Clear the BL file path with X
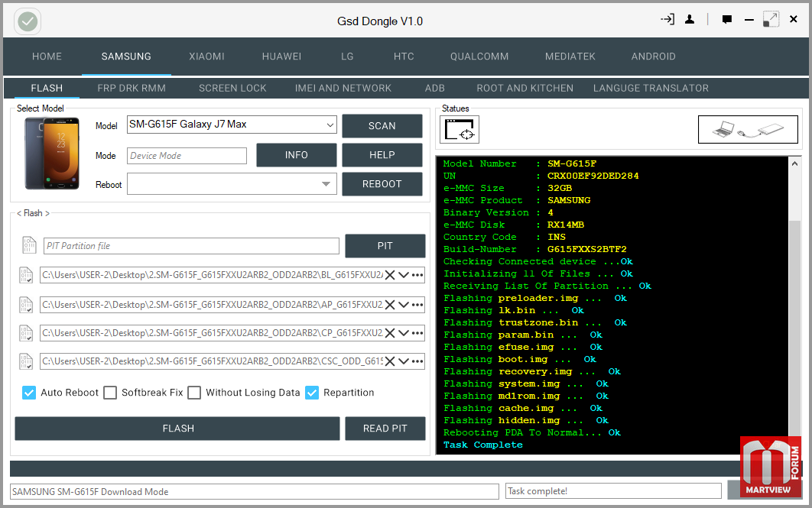Viewport: 812px width, 508px height. click(x=390, y=275)
